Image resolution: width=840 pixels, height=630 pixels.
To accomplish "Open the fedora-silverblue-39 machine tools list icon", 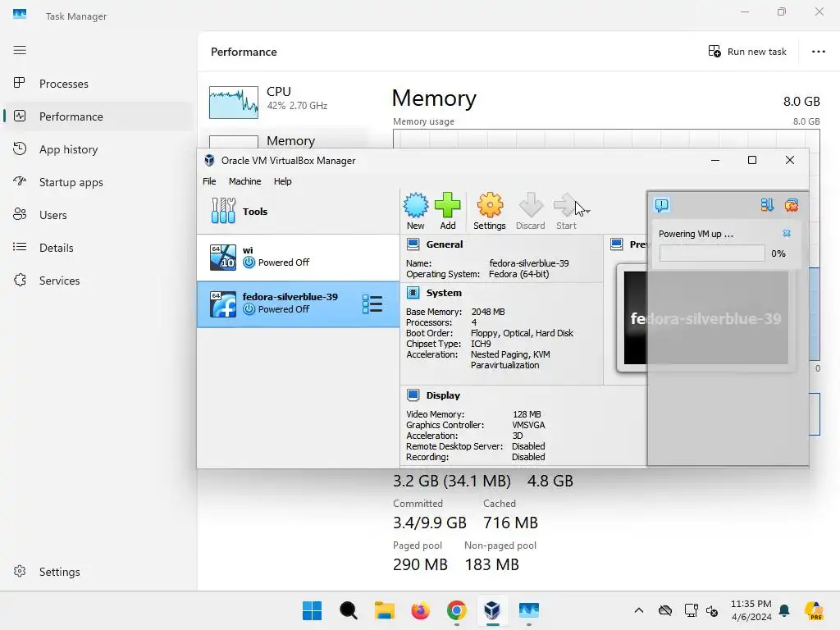I will click(x=372, y=304).
